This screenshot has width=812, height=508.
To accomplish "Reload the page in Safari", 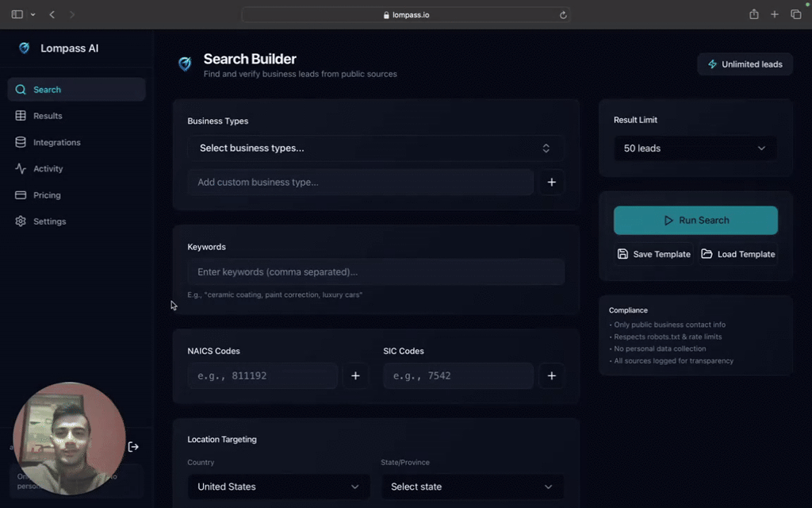I will (563, 15).
